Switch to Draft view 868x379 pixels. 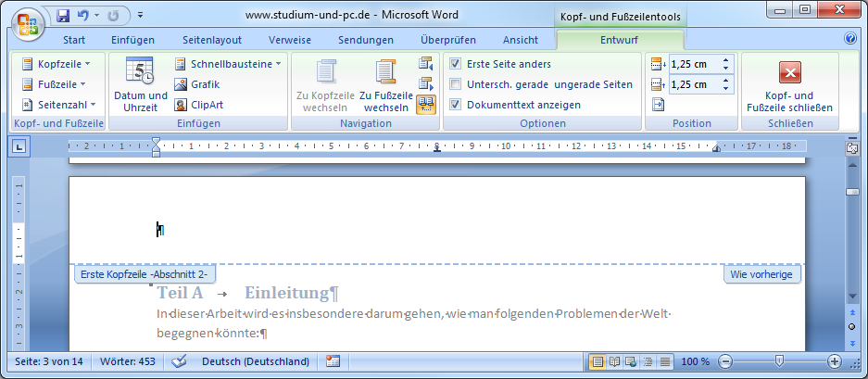665,361
